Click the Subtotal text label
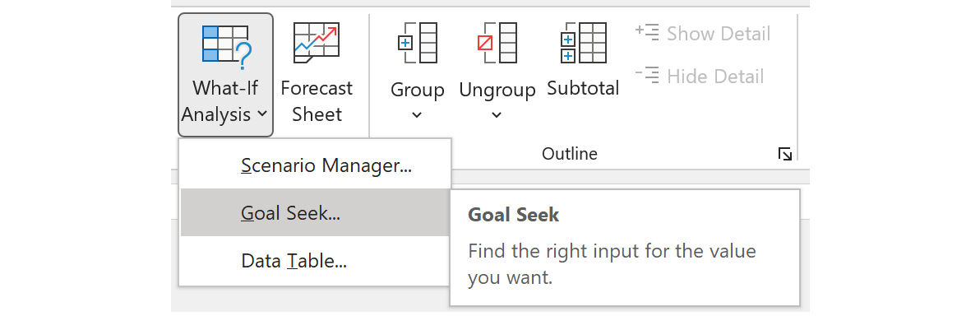Image resolution: width=980 pixels, height=316 pixels. 583,88
